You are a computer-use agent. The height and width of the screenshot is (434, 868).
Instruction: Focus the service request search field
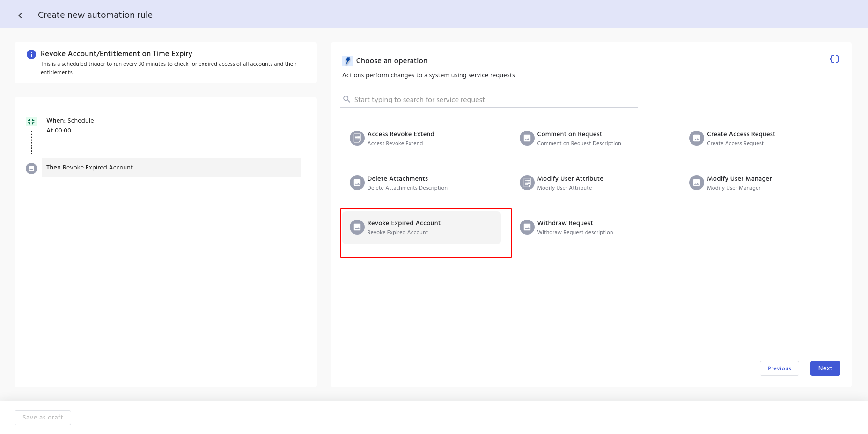coord(492,100)
